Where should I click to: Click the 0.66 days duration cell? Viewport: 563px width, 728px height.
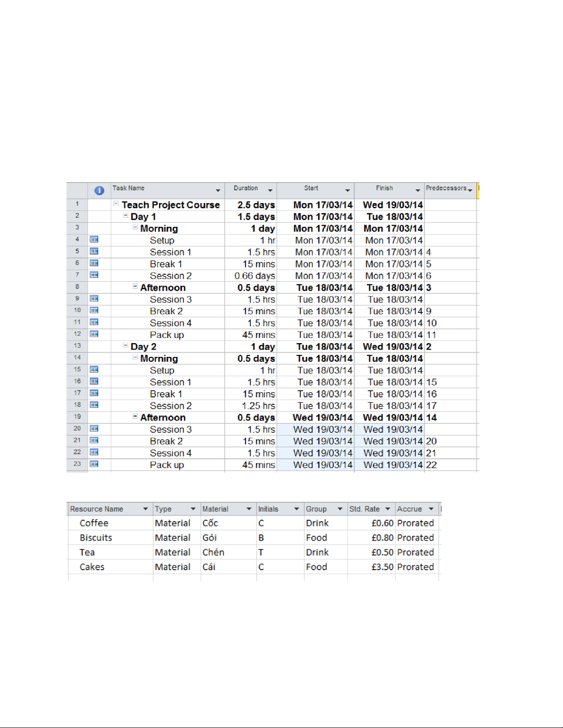(x=251, y=276)
